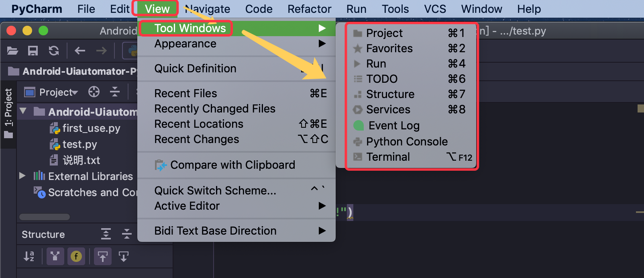Locate current file with crosshair icon
The width and height of the screenshot is (644, 278).
(x=94, y=92)
